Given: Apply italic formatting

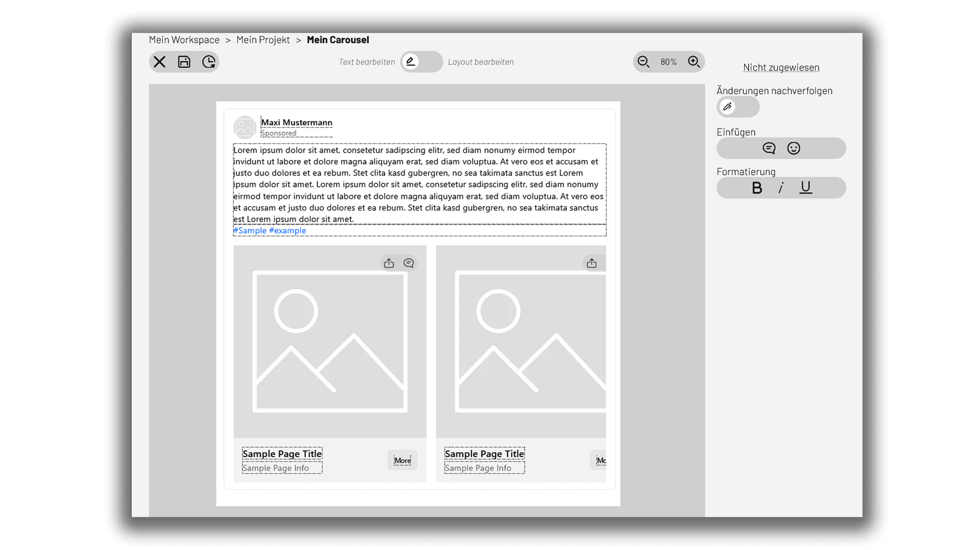Looking at the screenshot, I should (781, 188).
